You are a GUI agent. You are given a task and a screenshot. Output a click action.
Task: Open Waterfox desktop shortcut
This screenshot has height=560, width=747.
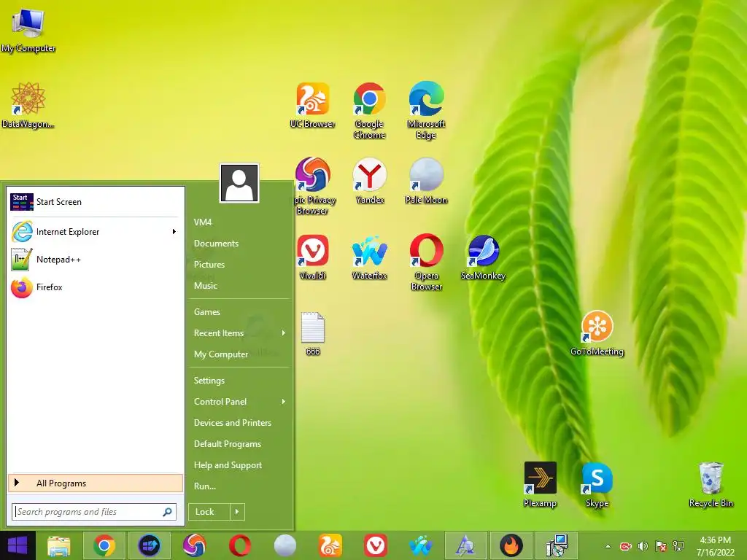pos(370,257)
